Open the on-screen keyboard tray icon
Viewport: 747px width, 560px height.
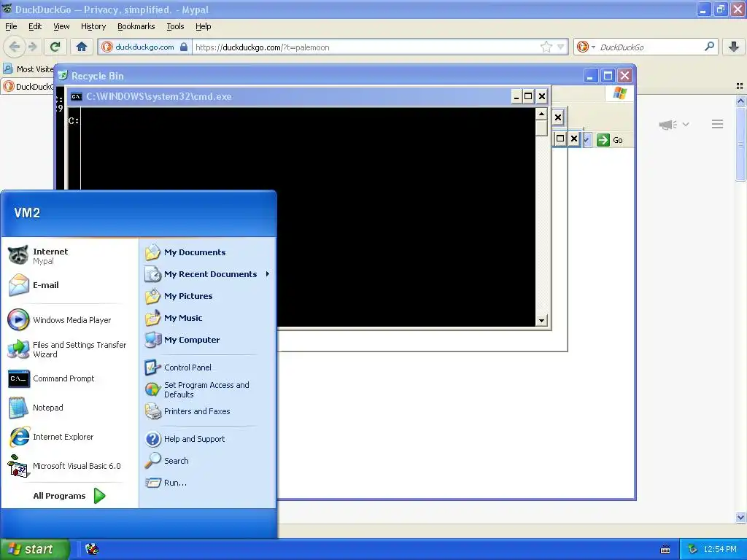(x=665, y=550)
